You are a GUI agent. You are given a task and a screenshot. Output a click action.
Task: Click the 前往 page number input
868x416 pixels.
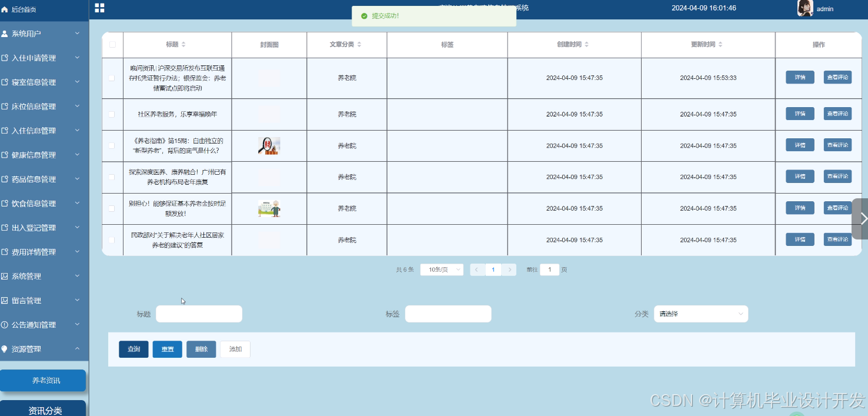[550, 269]
